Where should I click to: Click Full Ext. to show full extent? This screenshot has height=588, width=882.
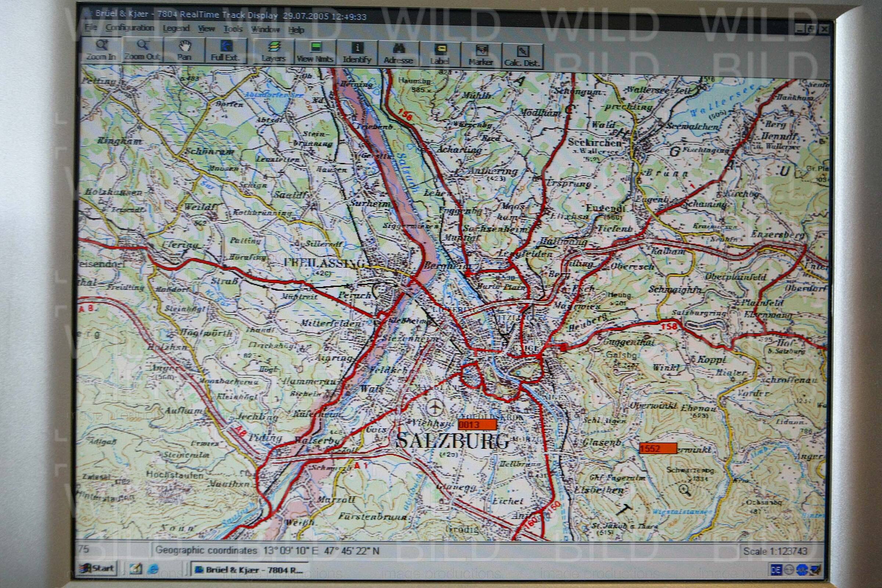point(225,51)
